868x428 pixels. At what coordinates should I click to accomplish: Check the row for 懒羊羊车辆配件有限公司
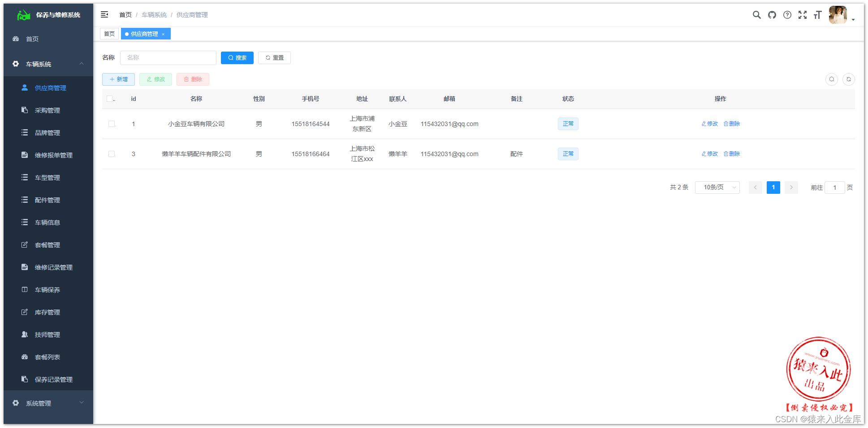tap(112, 154)
